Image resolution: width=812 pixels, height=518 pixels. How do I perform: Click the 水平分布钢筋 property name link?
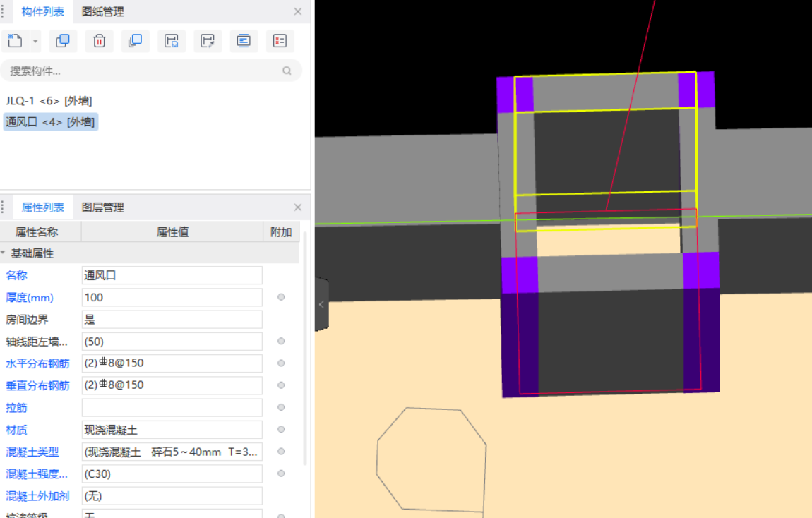(x=37, y=363)
